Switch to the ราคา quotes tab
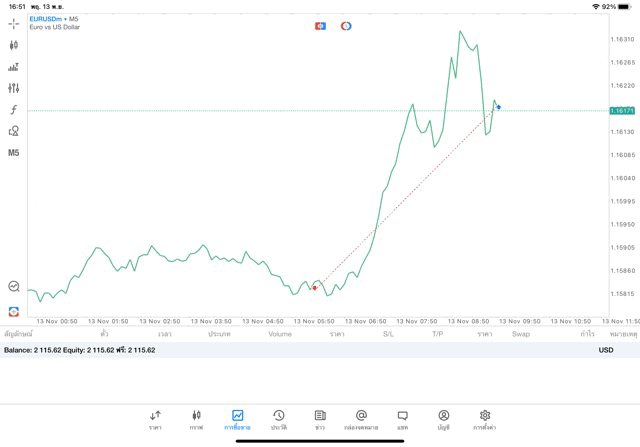The width and height of the screenshot is (640, 447). coord(155,419)
